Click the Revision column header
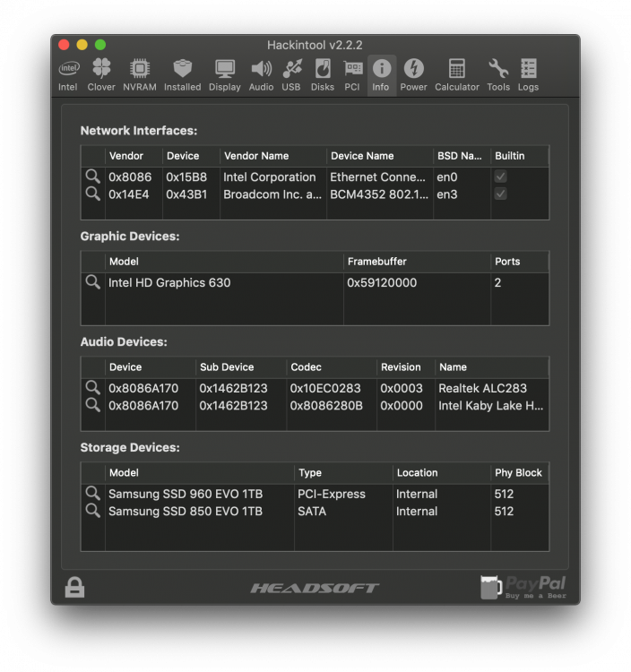Screen dimensions: 631x672 406,367
